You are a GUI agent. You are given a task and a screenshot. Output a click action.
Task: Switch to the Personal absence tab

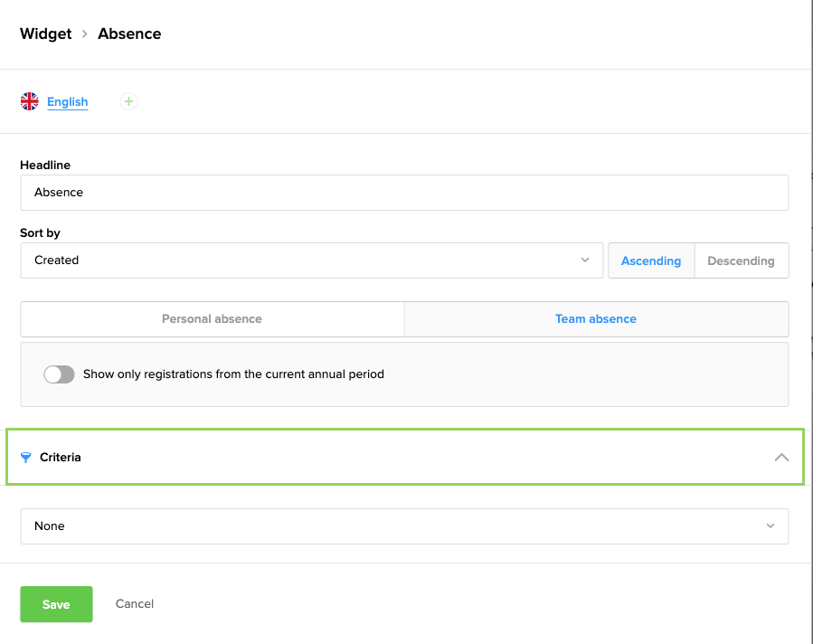point(212,318)
